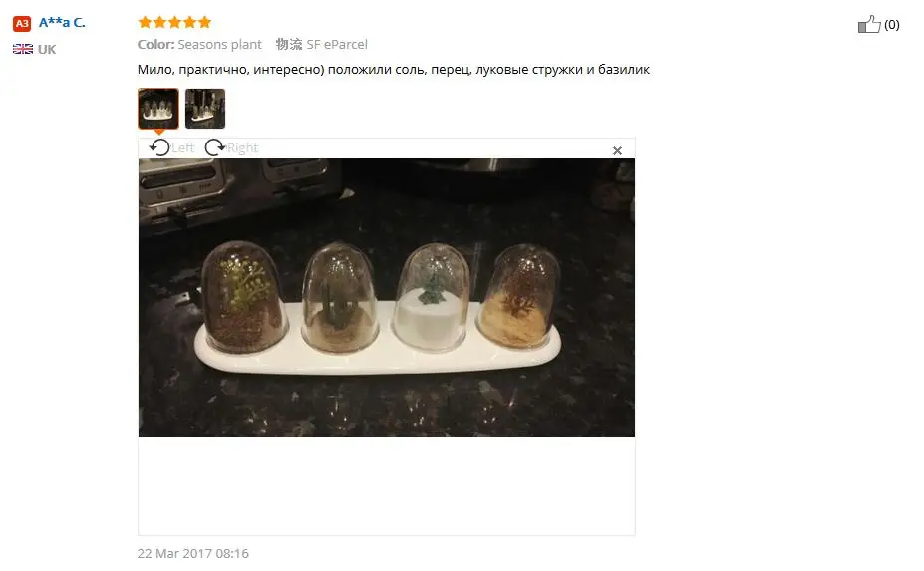924x571 pixels.
Task: Click the review date 22 Mar 2017
Action: point(192,553)
